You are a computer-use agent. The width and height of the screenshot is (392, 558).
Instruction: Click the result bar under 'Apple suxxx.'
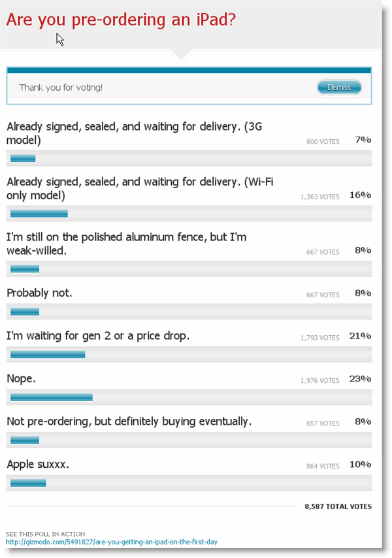tap(28, 483)
